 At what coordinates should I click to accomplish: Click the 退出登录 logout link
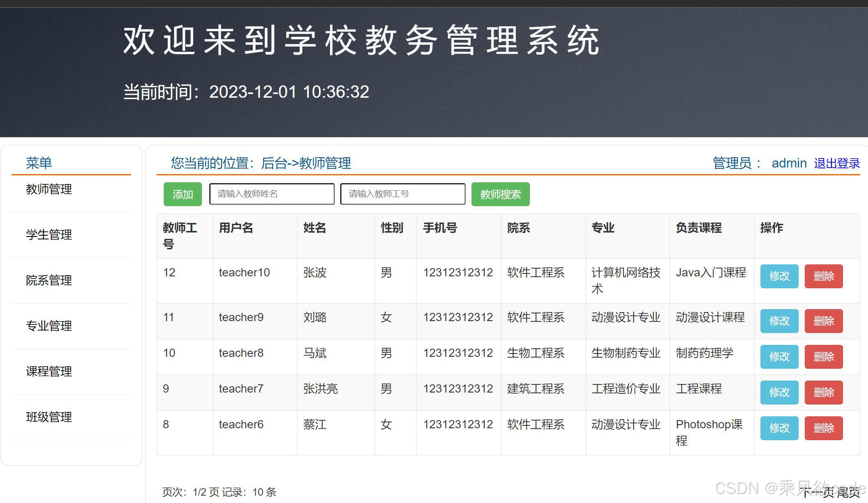[x=837, y=163]
